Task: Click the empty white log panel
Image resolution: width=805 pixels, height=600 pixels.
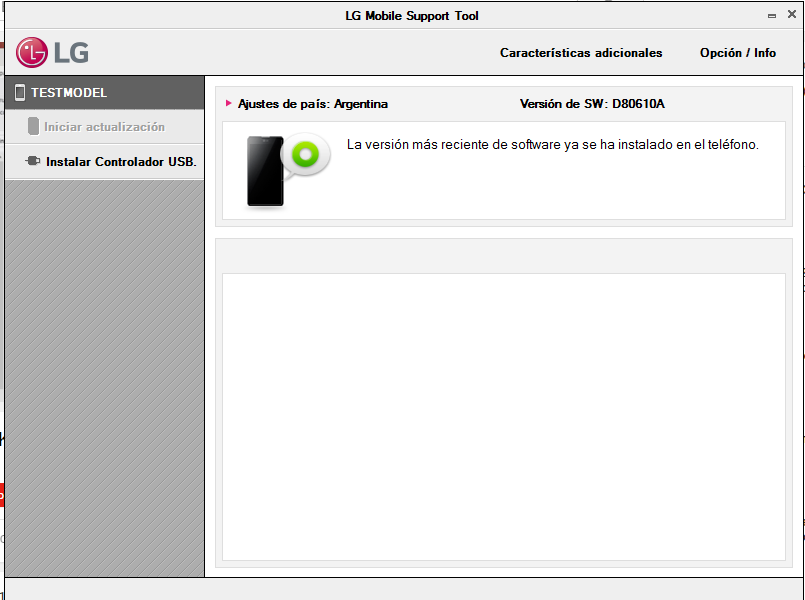Action: tap(504, 417)
